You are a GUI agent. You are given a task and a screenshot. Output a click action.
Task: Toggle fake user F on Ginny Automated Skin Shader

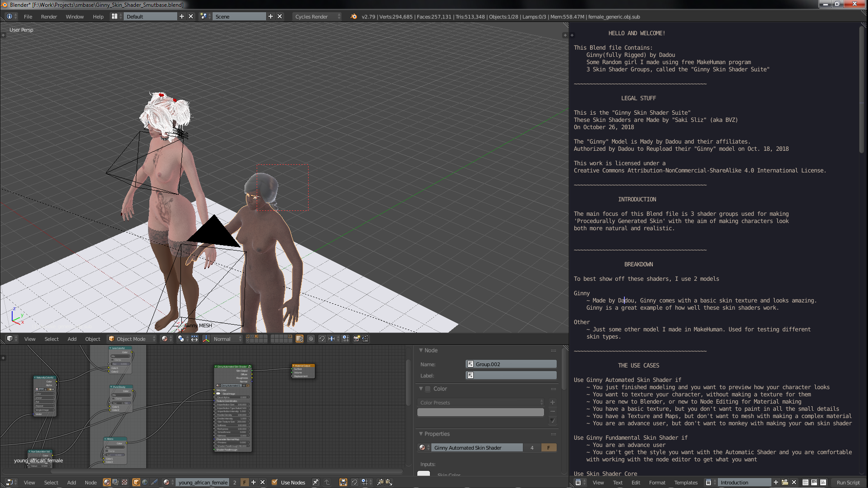click(x=549, y=447)
